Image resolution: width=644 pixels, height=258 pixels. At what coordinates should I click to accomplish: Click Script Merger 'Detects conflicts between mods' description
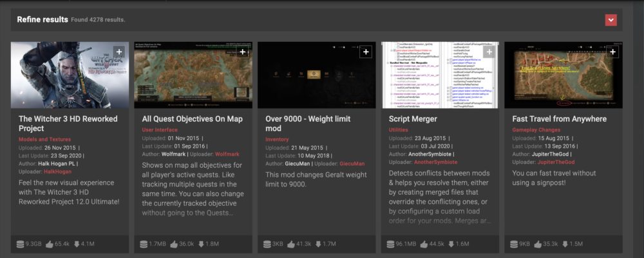(440, 197)
